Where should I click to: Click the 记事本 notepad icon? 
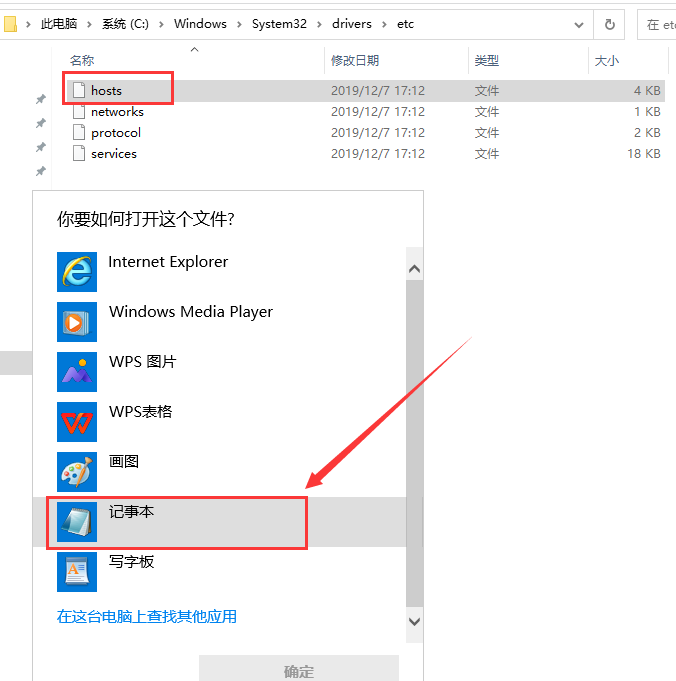(77, 522)
